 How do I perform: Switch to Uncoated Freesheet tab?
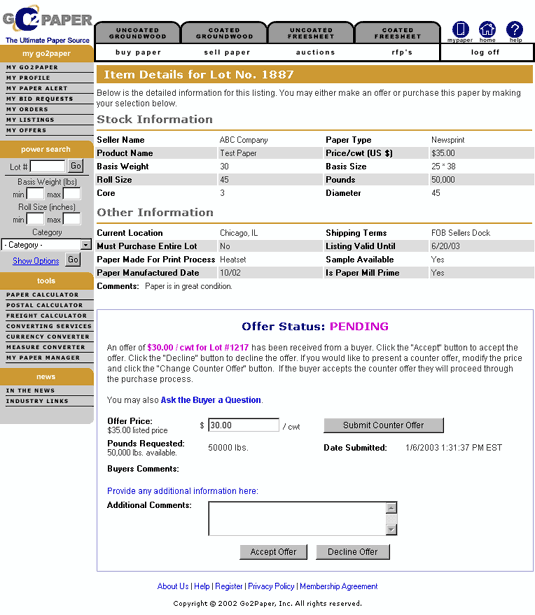click(311, 33)
